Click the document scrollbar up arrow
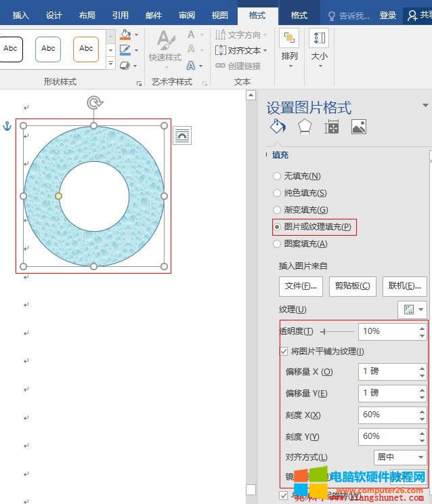The width and height of the screenshot is (432, 504). [251, 96]
